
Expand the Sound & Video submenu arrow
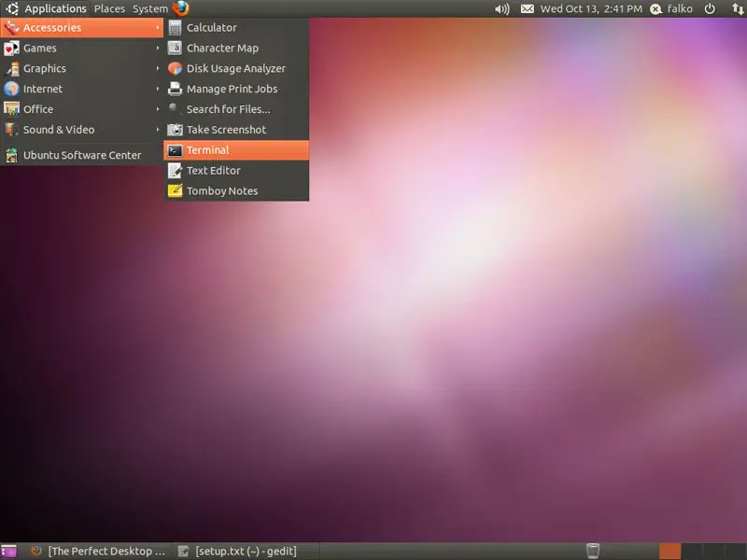tap(158, 130)
